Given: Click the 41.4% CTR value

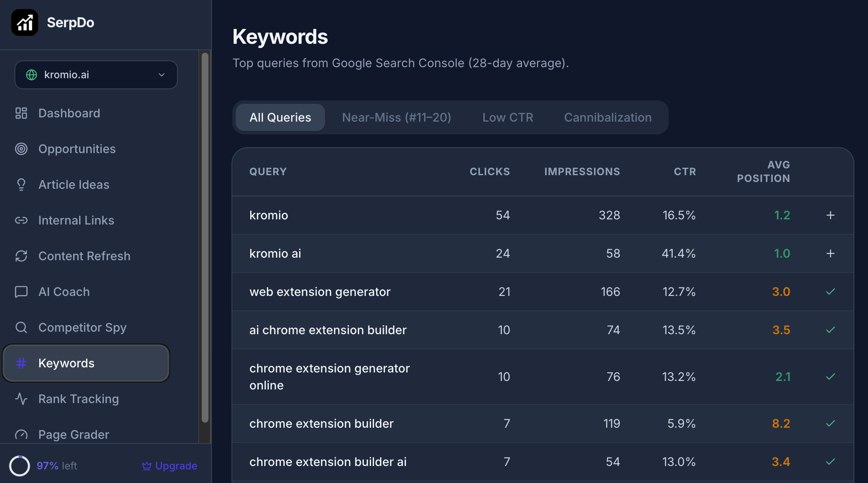Looking at the screenshot, I should point(679,253).
